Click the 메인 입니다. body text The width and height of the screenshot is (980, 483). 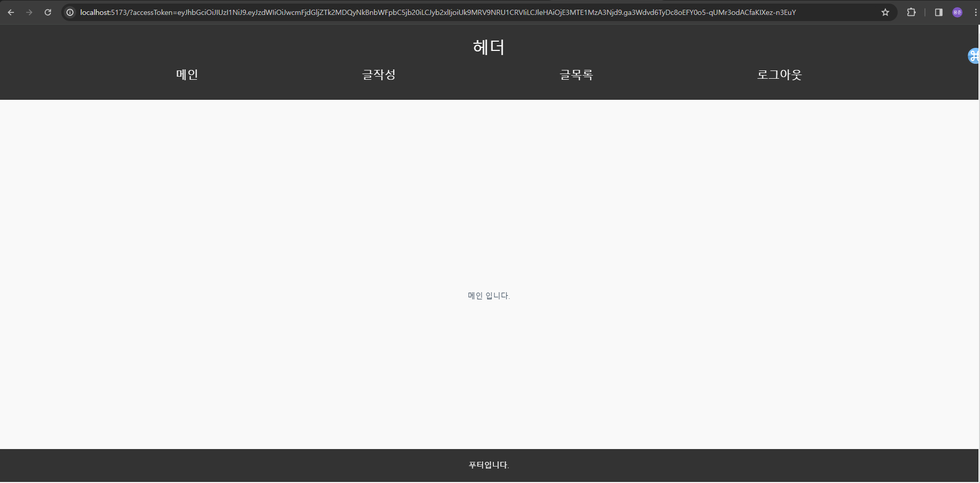pos(489,296)
